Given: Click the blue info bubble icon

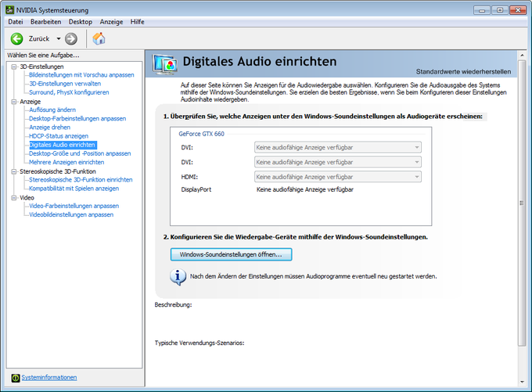Looking at the screenshot, I should [178, 277].
